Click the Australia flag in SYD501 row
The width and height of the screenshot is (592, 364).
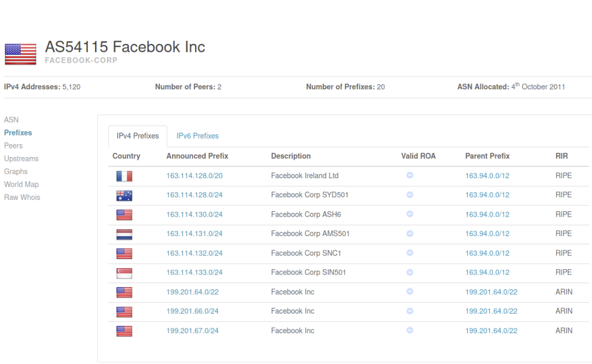pyautogui.click(x=124, y=196)
